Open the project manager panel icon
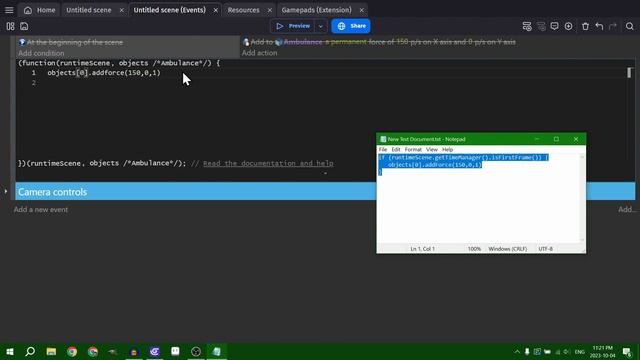 10,26
